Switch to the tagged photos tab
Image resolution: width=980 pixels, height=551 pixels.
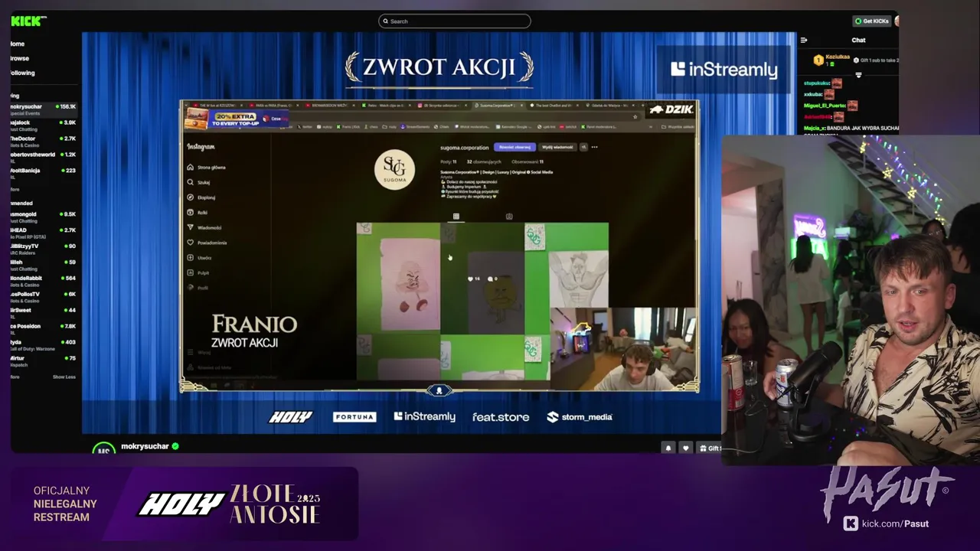(x=509, y=217)
